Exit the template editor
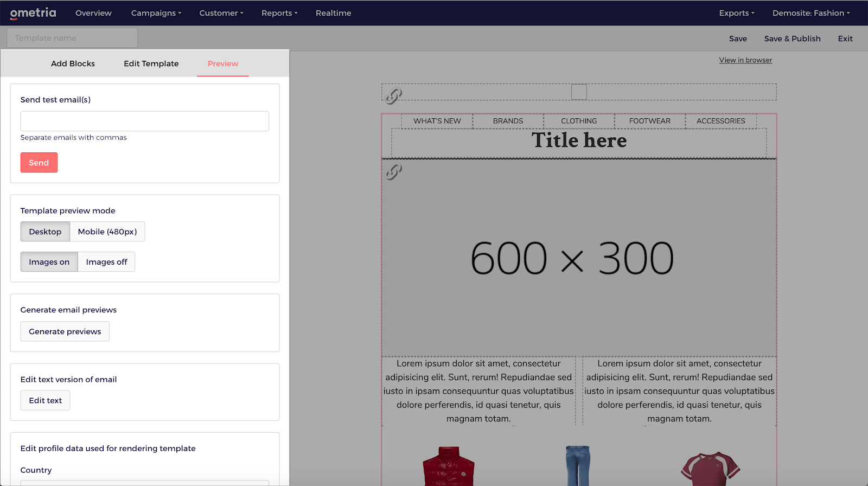The height and width of the screenshot is (486, 868). [x=845, y=39]
